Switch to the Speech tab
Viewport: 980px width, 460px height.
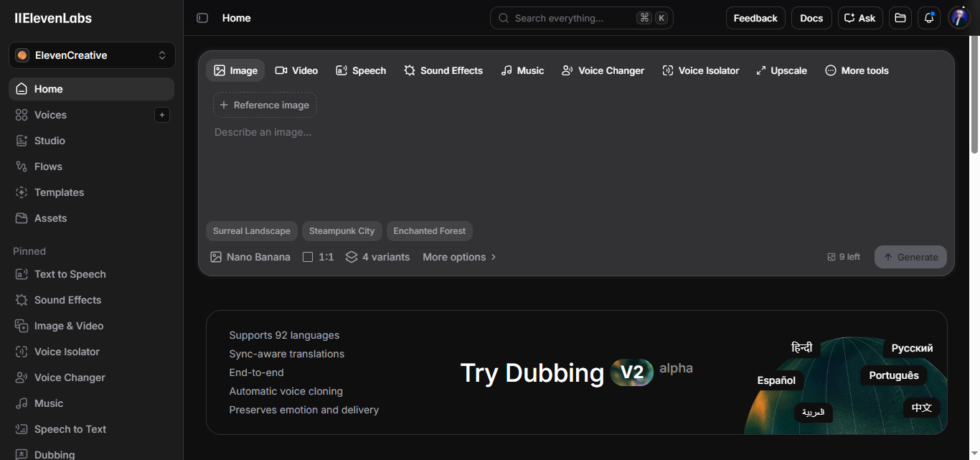click(x=361, y=70)
